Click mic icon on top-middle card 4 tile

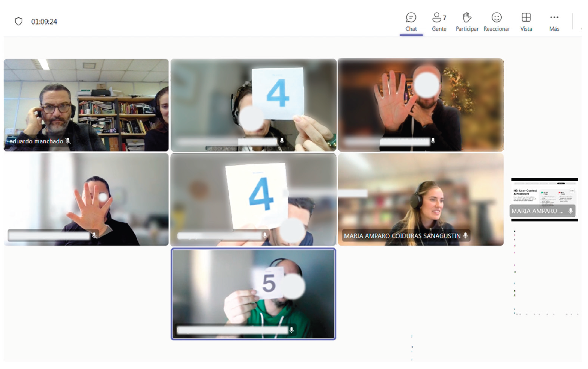coord(282,141)
